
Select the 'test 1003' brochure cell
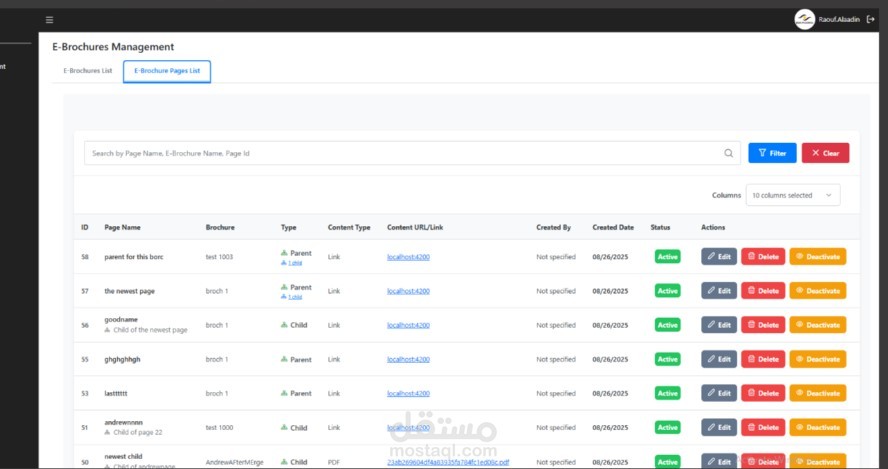tap(219, 257)
